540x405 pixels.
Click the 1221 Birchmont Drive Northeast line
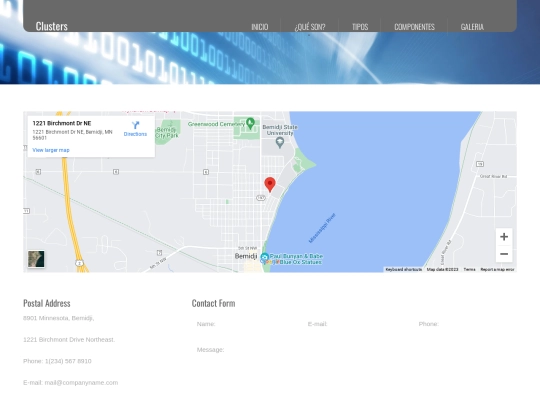tap(69, 340)
